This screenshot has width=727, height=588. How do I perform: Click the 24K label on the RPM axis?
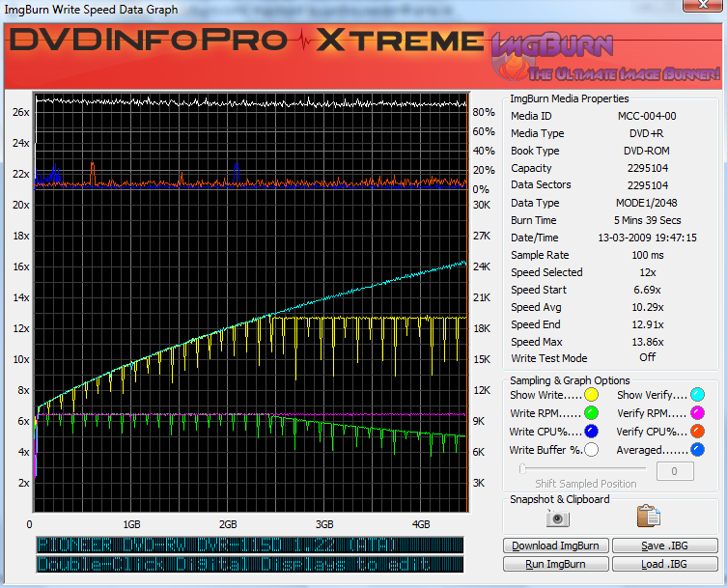point(481,266)
